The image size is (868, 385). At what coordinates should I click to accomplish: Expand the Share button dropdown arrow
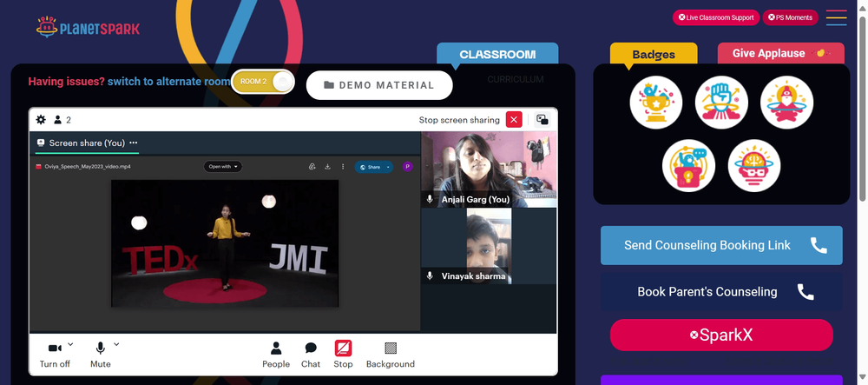point(389,167)
